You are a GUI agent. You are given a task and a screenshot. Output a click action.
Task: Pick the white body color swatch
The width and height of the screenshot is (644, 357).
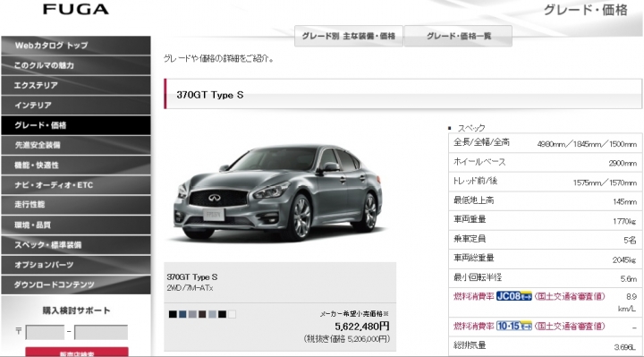(232, 314)
